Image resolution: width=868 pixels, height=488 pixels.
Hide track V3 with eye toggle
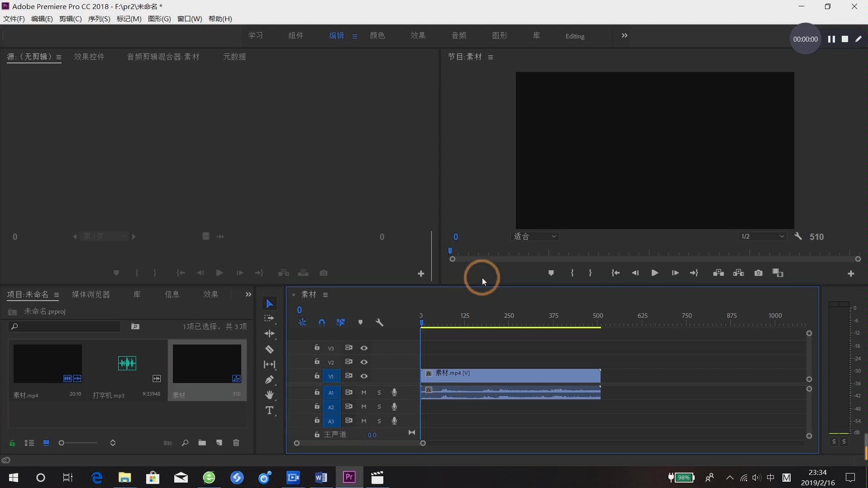pyautogui.click(x=364, y=348)
